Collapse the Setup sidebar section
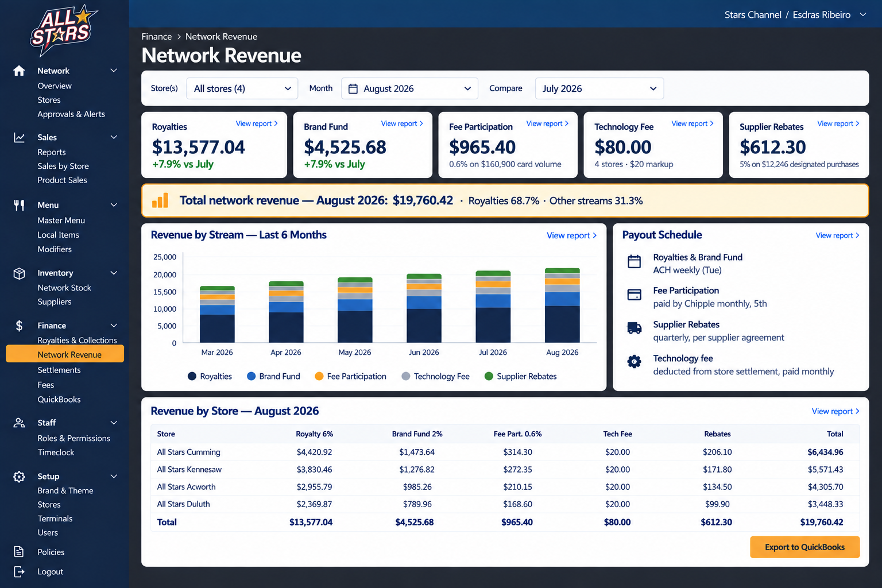The image size is (882, 588). point(114,476)
